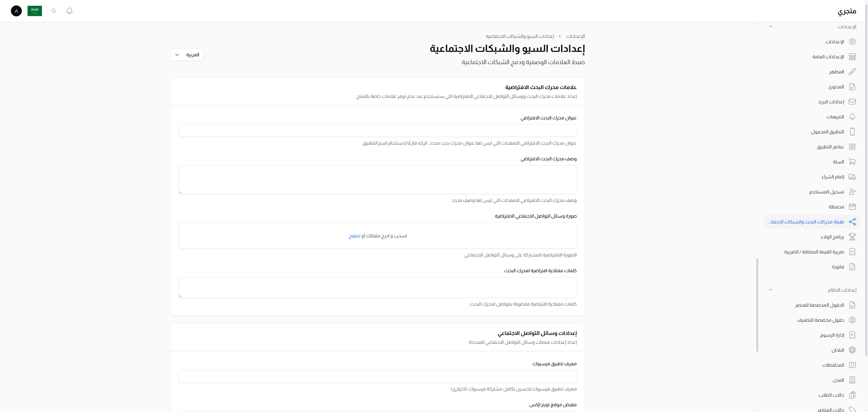Select تهيئة محركات البحث sidebar item
Viewport: 868px width, 412px height.
pos(811,222)
